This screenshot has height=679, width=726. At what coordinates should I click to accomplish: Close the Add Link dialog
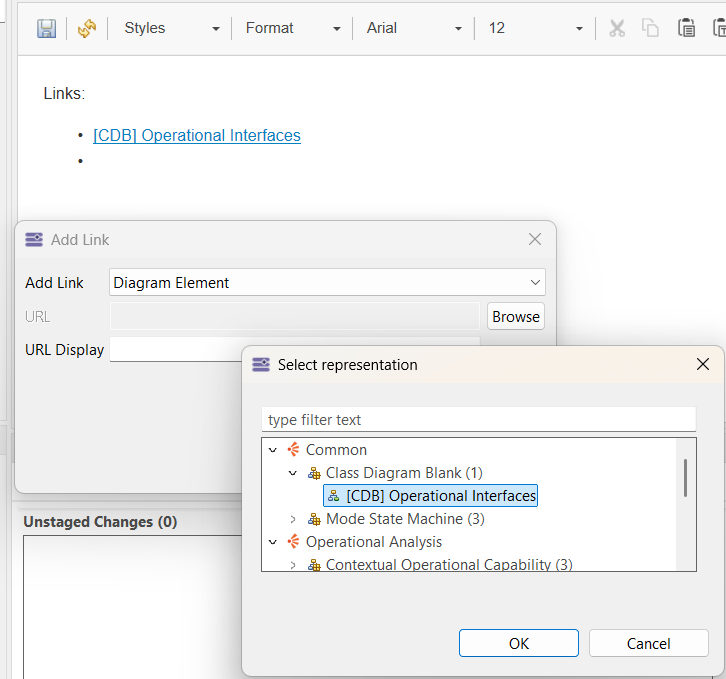535,239
